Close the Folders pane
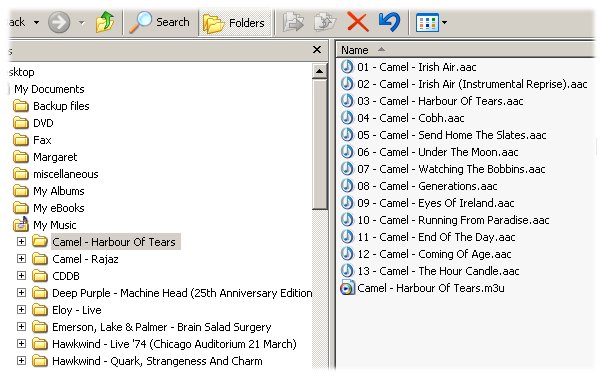Image resolution: width=604 pixels, height=378 pixels. click(317, 50)
